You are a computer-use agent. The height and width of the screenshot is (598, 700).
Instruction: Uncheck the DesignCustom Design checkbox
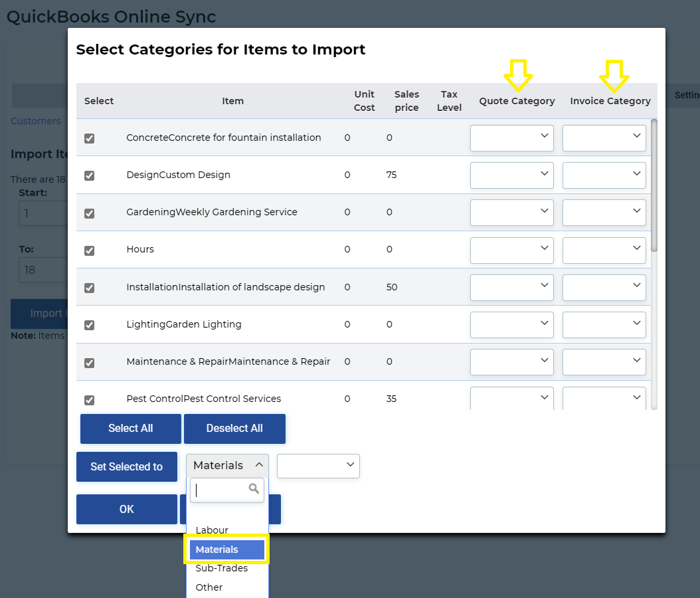pos(89,175)
